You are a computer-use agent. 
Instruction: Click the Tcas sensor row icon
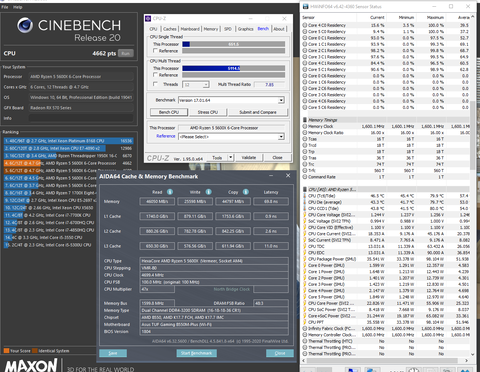(x=305, y=139)
